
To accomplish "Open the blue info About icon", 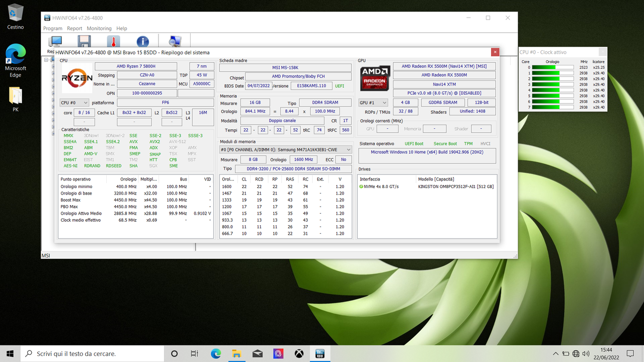I will pyautogui.click(x=142, y=41).
